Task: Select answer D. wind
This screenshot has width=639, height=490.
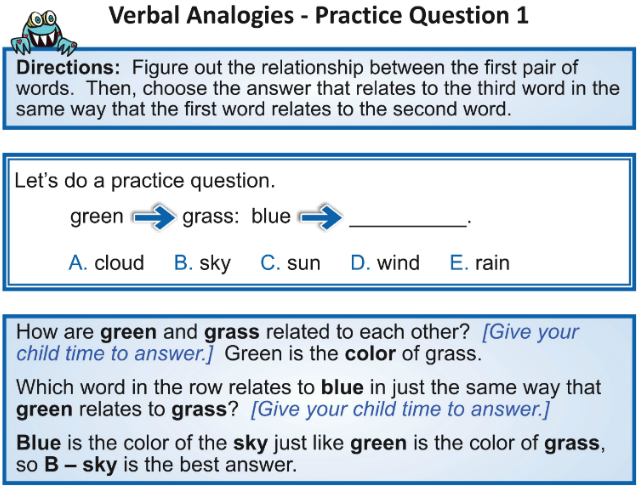Action: click(385, 263)
